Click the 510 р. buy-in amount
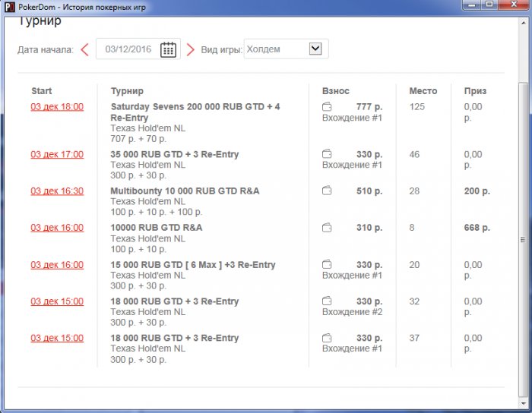 click(x=369, y=191)
